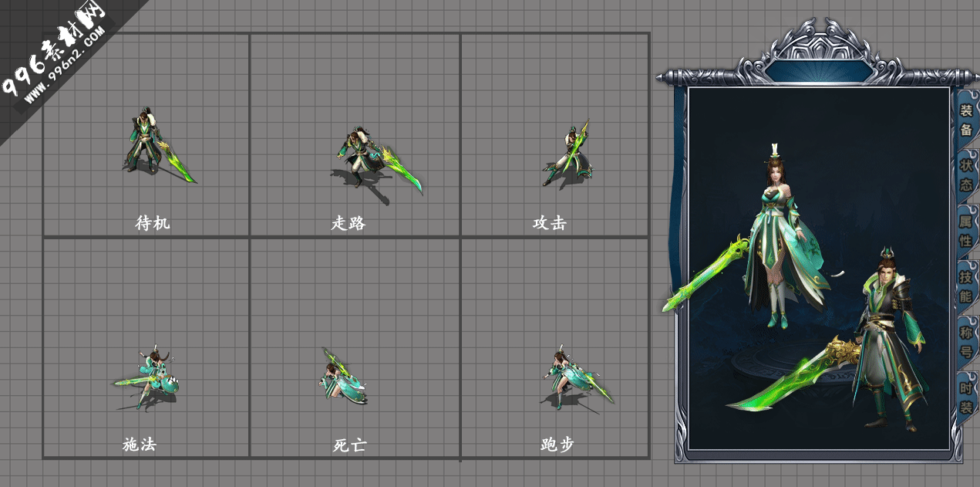Image resolution: width=980 pixels, height=487 pixels.
Task: Open the 装备 equipment tab
Action: [x=966, y=120]
